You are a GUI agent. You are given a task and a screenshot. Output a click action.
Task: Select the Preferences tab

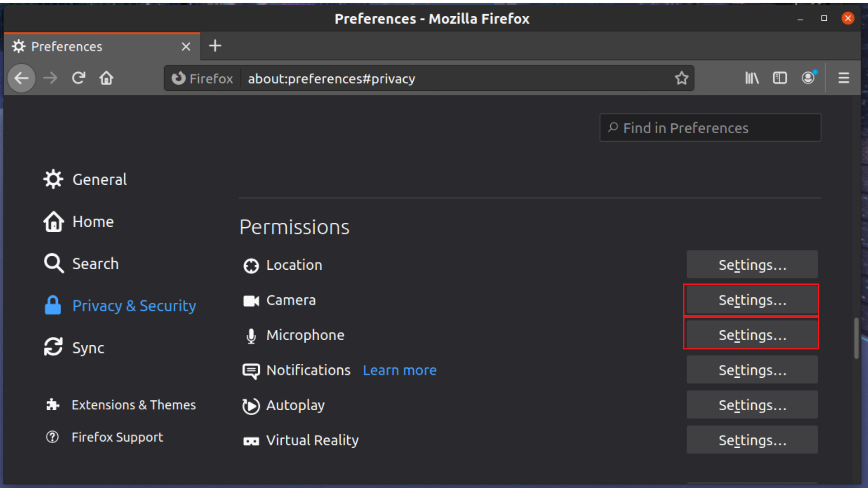102,47
